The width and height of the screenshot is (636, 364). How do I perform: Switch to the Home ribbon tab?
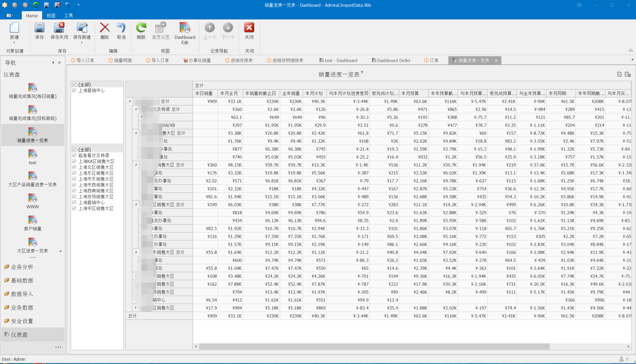(x=32, y=16)
